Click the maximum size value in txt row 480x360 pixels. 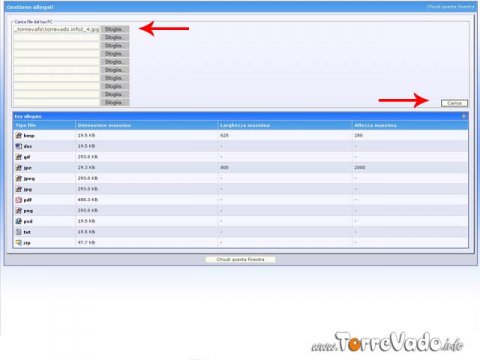(87, 232)
